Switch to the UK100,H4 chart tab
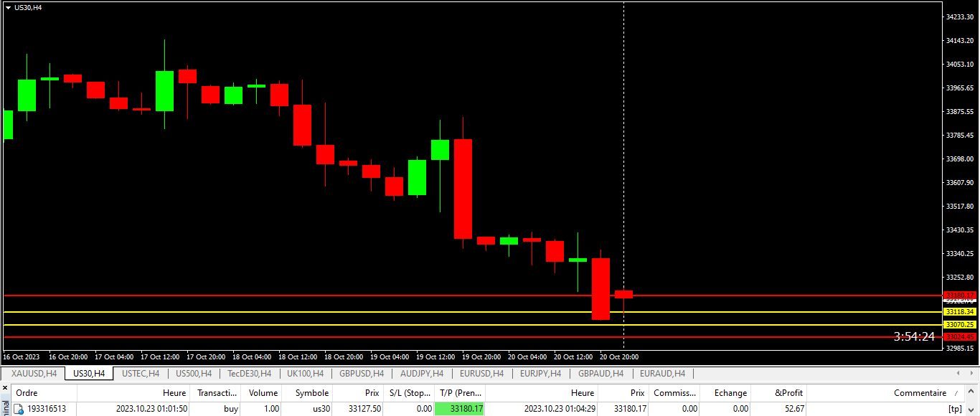 (x=305, y=374)
